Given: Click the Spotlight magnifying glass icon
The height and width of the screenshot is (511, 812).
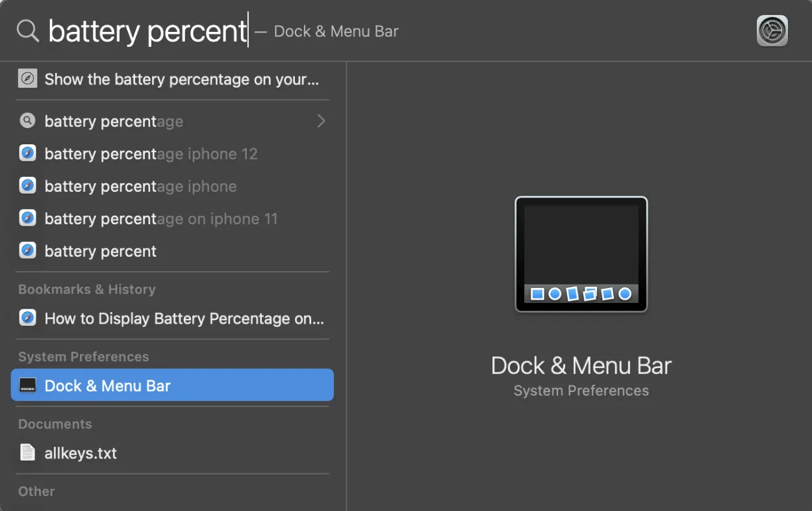Looking at the screenshot, I should click(x=26, y=30).
